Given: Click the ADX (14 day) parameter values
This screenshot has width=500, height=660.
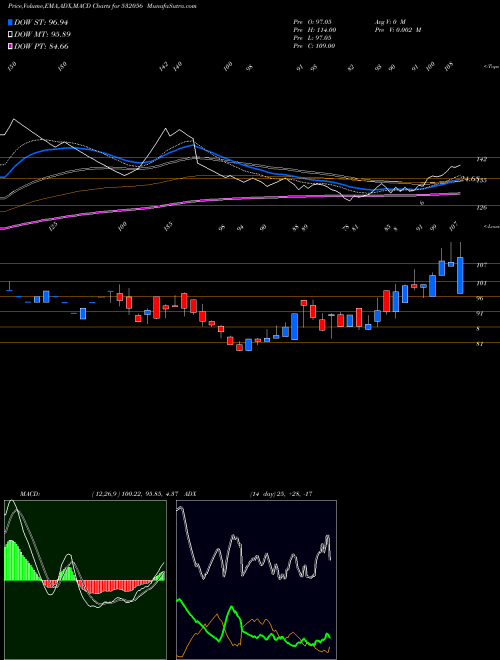Looking at the screenshot, I should click(x=281, y=494).
